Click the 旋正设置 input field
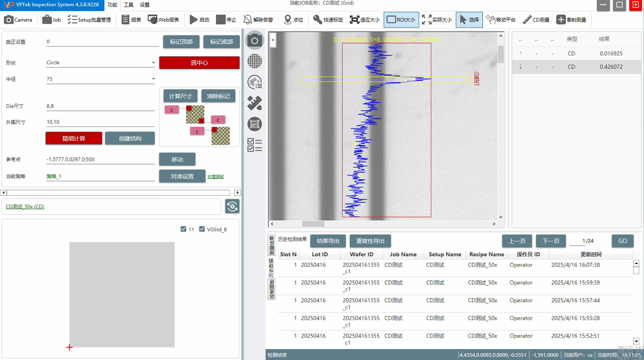 (x=102, y=42)
